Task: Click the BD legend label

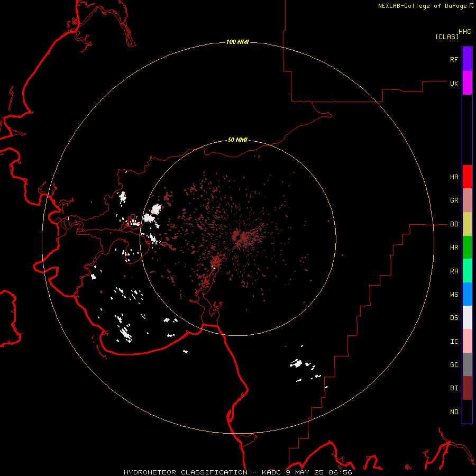Action: pyautogui.click(x=454, y=224)
